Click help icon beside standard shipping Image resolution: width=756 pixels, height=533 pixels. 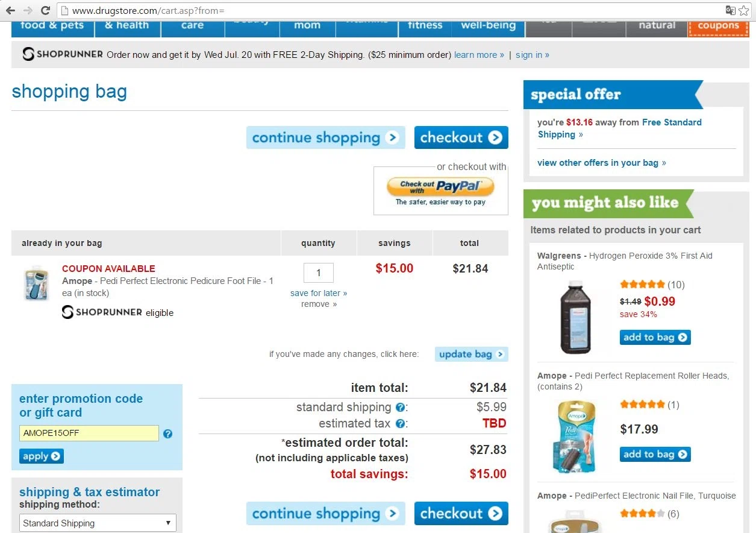click(400, 408)
